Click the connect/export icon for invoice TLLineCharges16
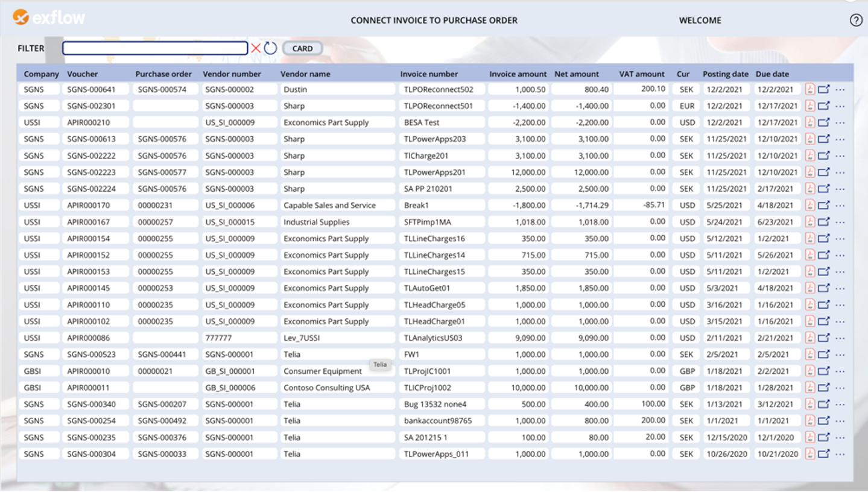Screen dimensions: 868x492 pyautogui.click(x=824, y=238)
